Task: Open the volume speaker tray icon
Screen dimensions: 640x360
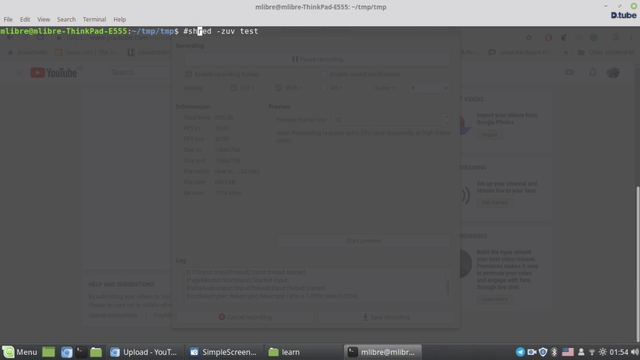Action: (635, 352)
